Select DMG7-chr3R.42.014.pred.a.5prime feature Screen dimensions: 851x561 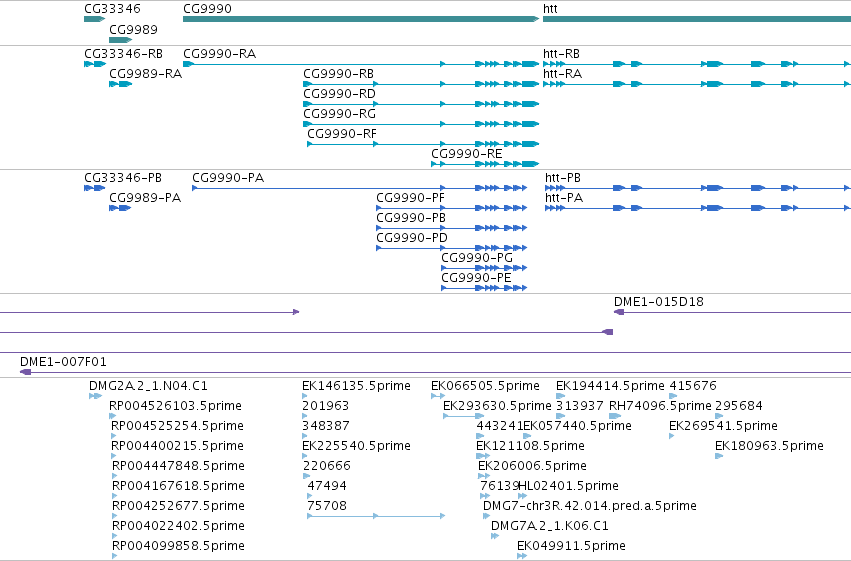590,507
